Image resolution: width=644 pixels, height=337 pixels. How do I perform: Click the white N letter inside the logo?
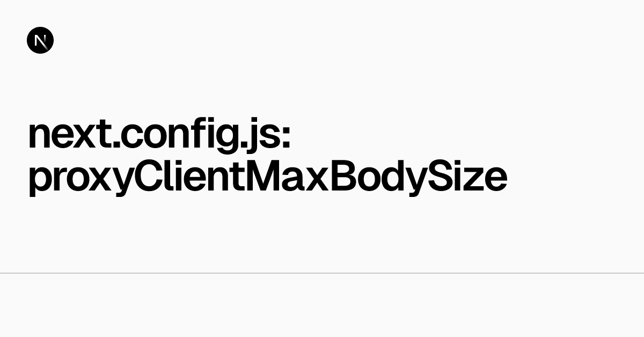(41, 40)
